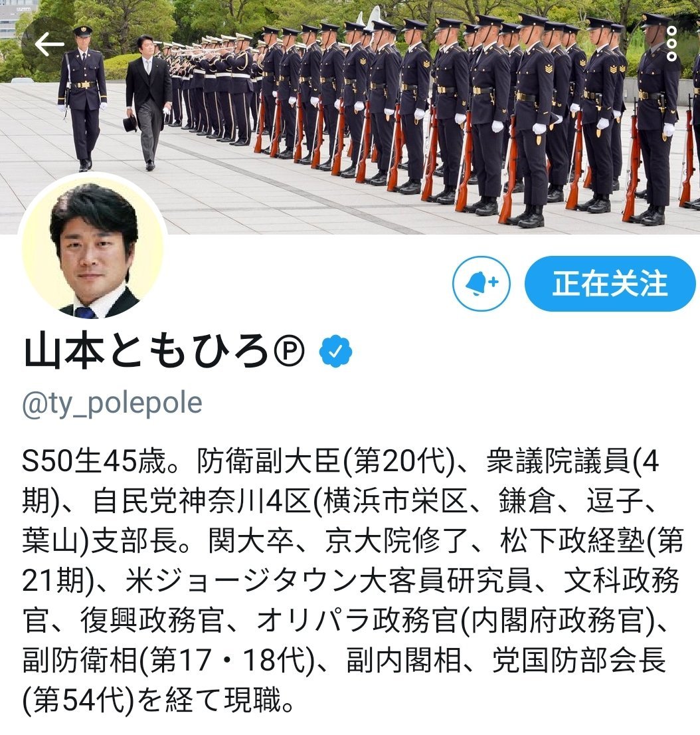
Task: Tap the bio line starting with S50生45歳
Action: [341, 461]
